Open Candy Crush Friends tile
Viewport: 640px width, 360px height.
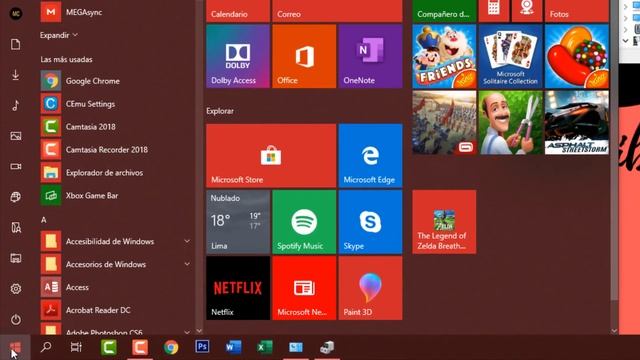[444, 56]
